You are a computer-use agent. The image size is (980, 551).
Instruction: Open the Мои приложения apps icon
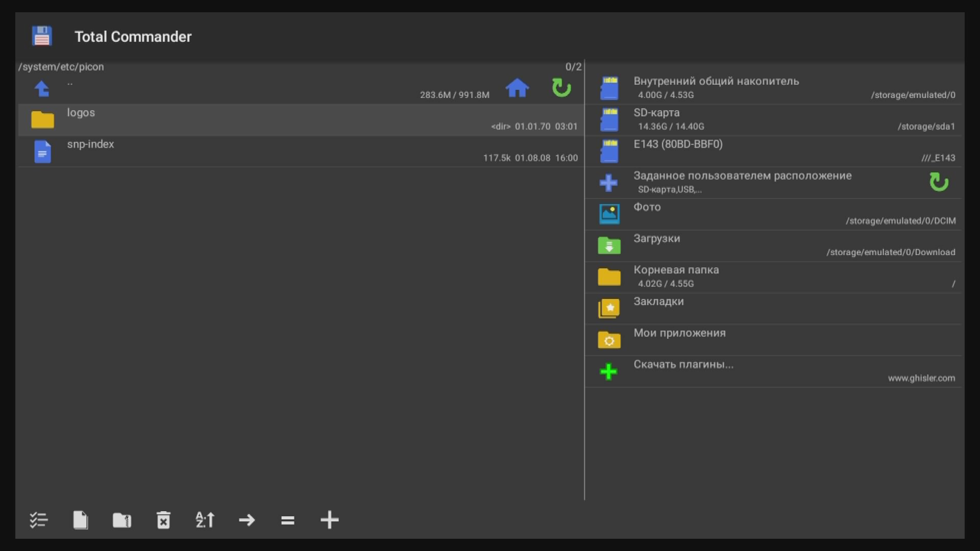tap(609, 340)
